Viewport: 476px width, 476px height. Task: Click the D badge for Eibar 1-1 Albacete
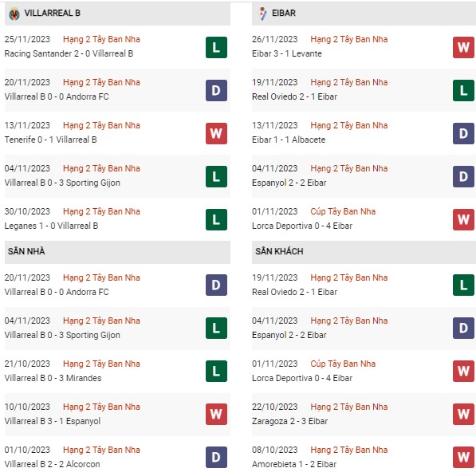point(463,134)
